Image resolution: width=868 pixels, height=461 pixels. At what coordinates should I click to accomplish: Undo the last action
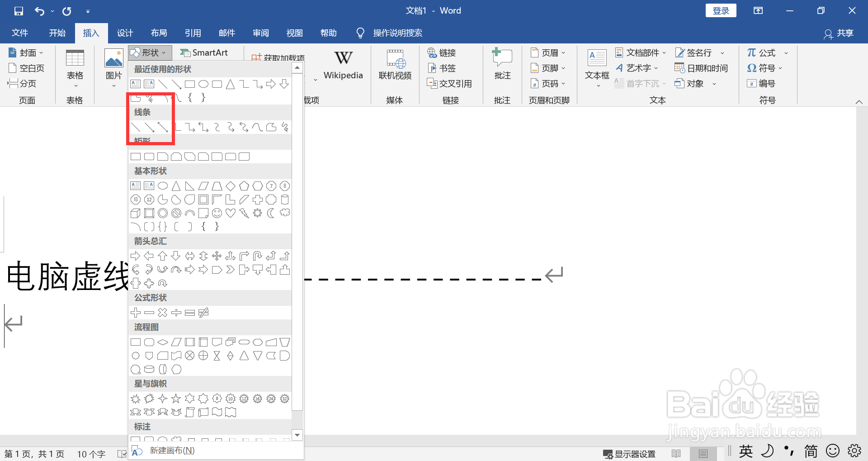(x=40, y=11)
